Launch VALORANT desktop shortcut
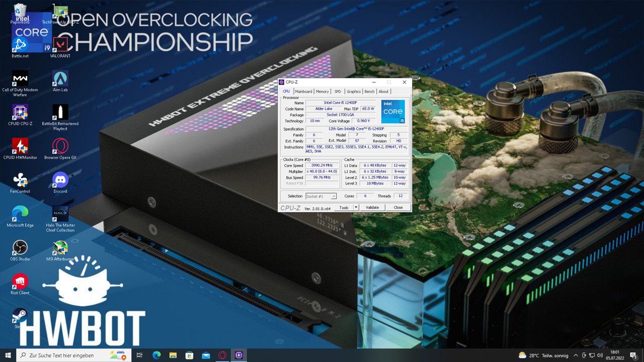 [x=60, y=48]
